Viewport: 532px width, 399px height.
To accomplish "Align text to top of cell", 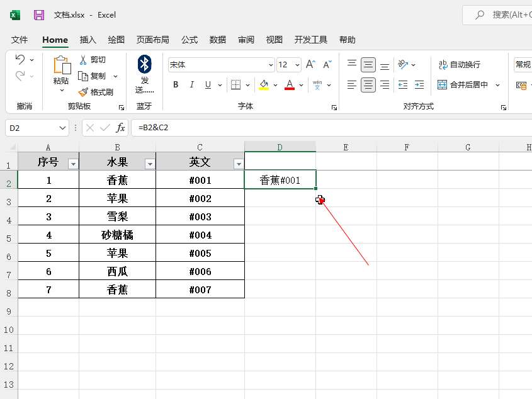I will pos(352,64).
